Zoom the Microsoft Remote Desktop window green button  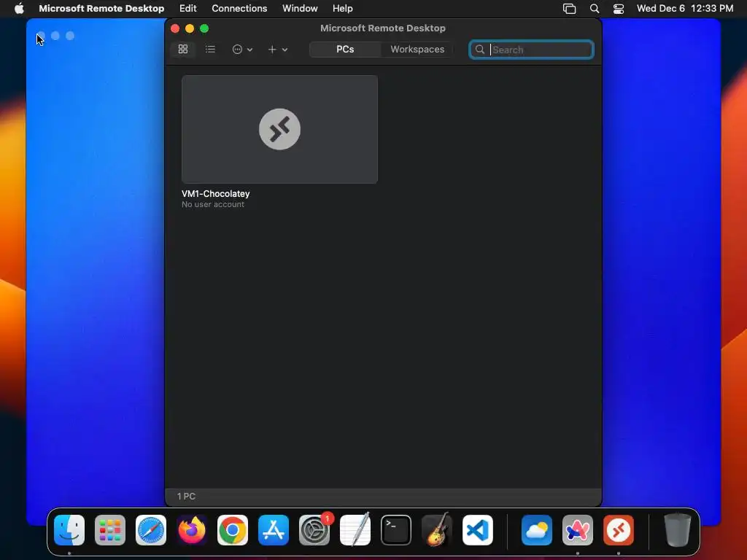pos(204,28)
